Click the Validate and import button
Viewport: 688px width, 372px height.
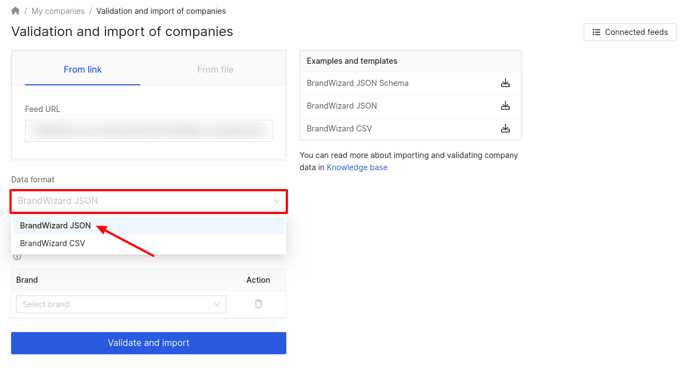[x=149, y=343]
